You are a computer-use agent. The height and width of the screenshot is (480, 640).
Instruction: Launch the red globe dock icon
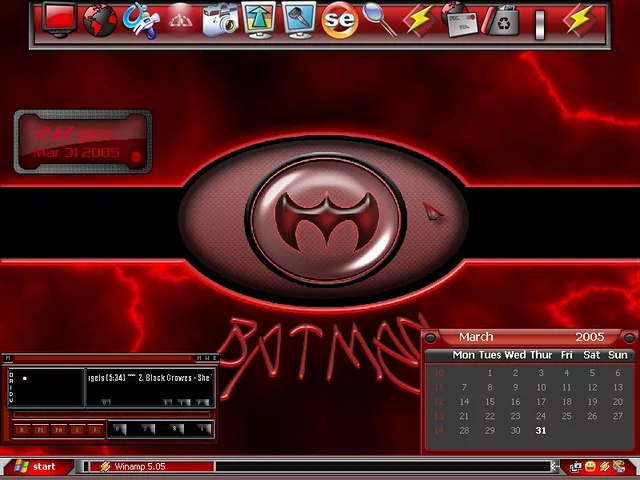[100, 20]
